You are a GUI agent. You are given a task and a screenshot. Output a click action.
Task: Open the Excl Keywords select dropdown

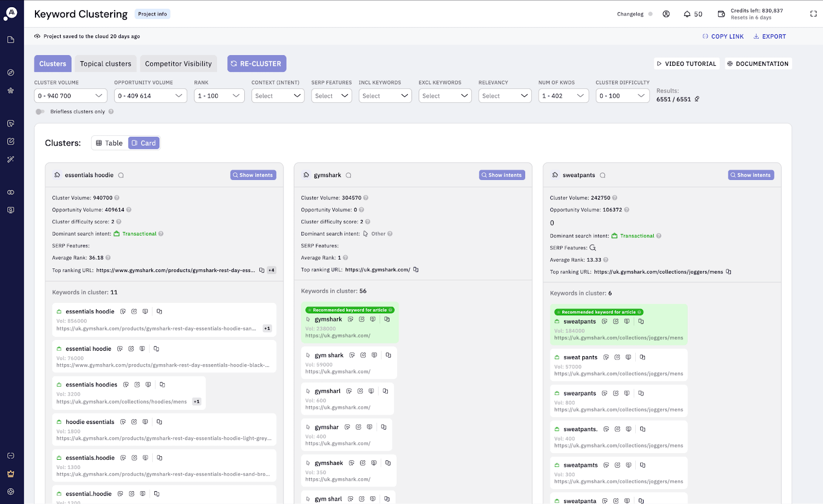pos(445,96)
